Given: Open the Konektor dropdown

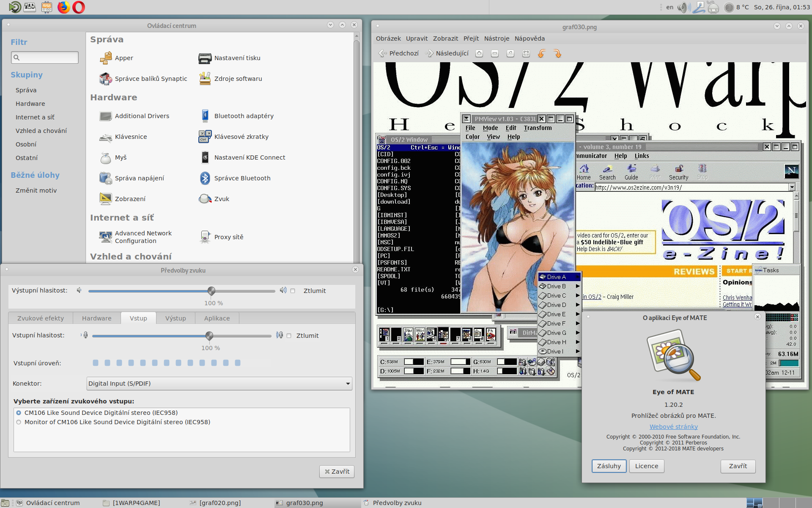Looking at the screenshot, I should coord(219,384).
